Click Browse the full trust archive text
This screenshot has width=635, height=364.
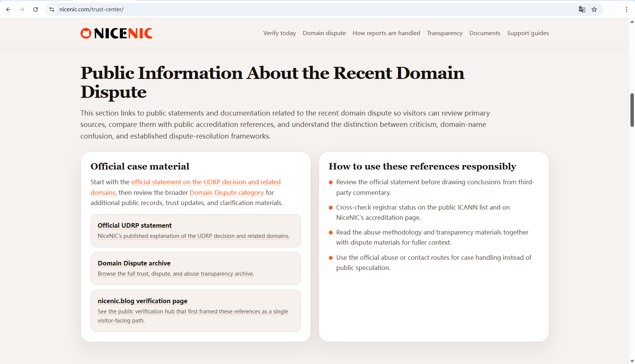point(176,274)
